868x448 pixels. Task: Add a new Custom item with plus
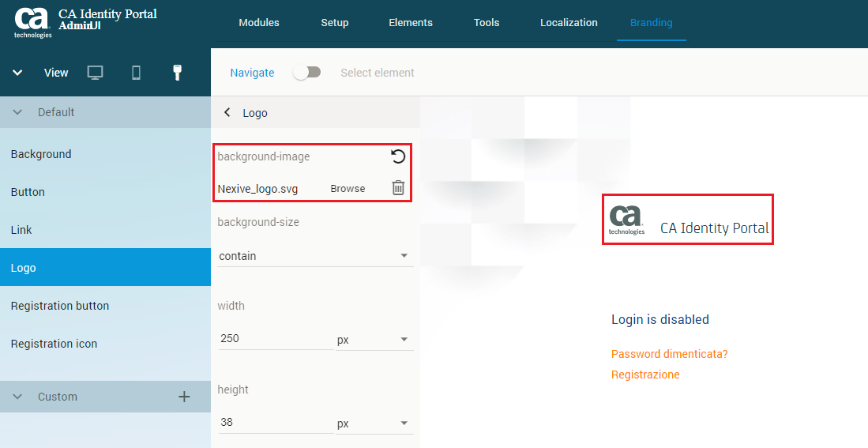(184, 397)
